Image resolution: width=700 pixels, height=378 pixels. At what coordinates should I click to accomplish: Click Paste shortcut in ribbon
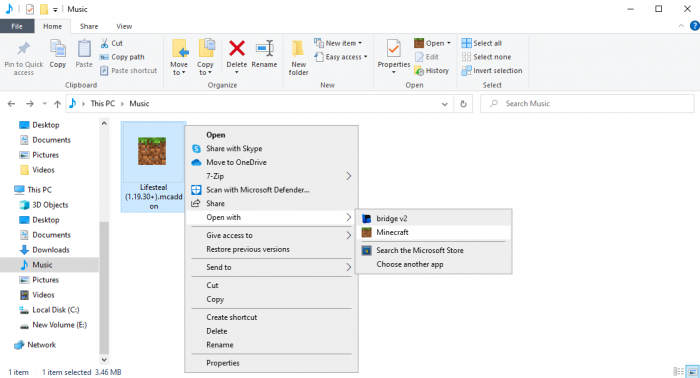coord(129,71)
